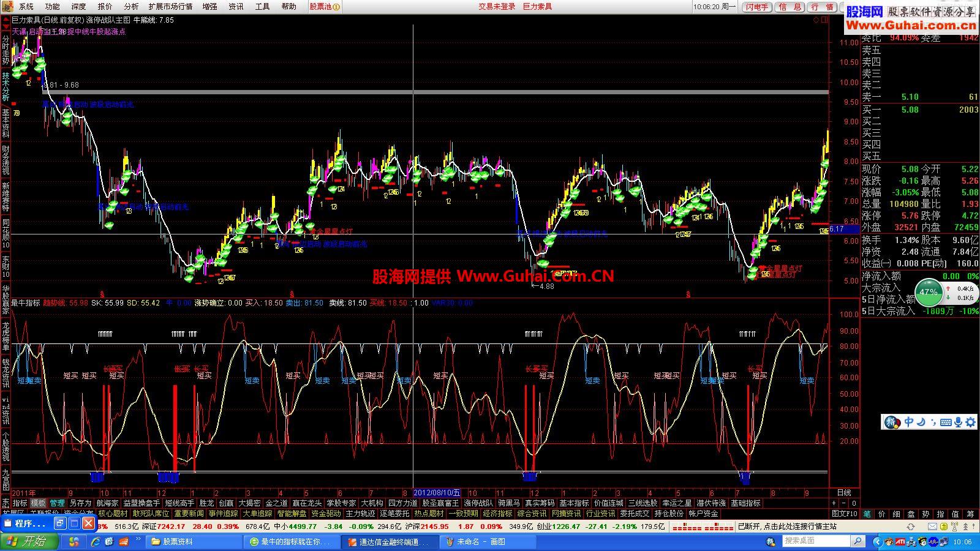
Task: Open ATI tray icon
Action: [900, 542]
